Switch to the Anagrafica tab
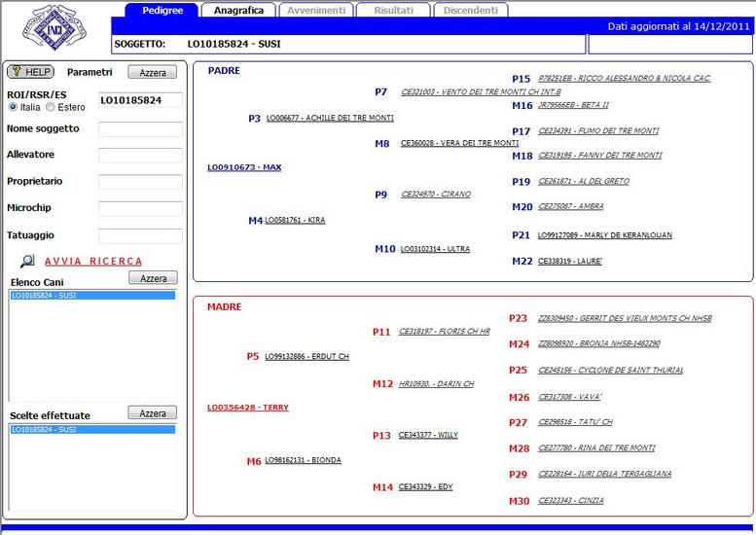Viewport: 756px width, 535px height. click(238, 11)
